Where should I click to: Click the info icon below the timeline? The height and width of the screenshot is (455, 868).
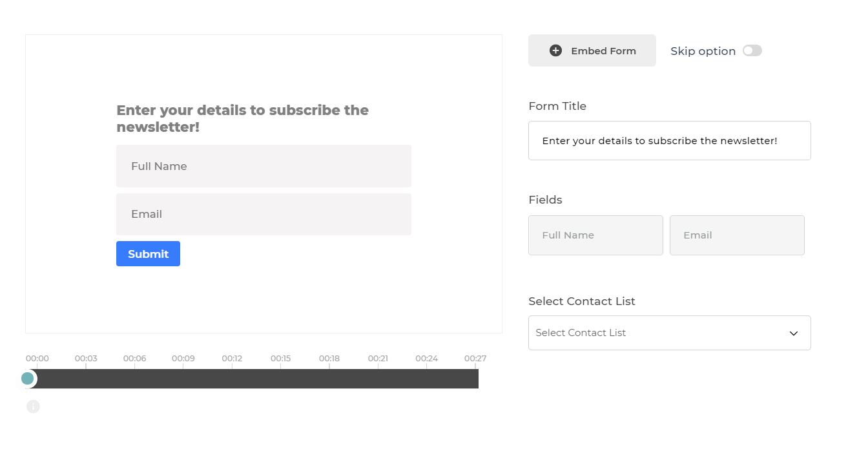coord(34,407)
